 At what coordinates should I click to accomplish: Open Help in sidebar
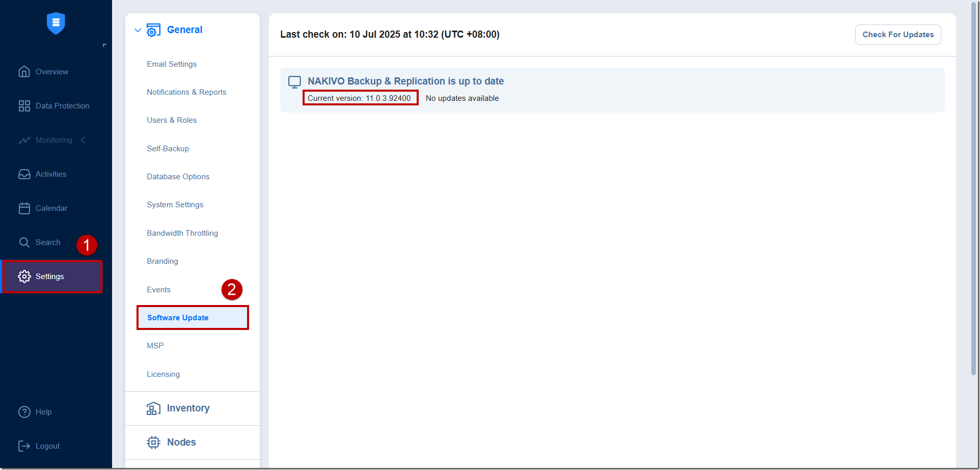click(x=43, y=412)
